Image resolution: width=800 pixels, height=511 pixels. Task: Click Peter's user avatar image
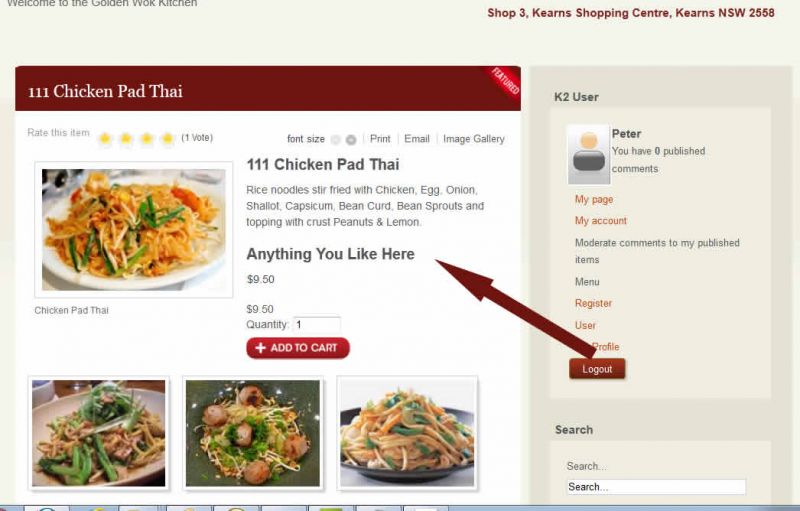[x=589, y=155]
